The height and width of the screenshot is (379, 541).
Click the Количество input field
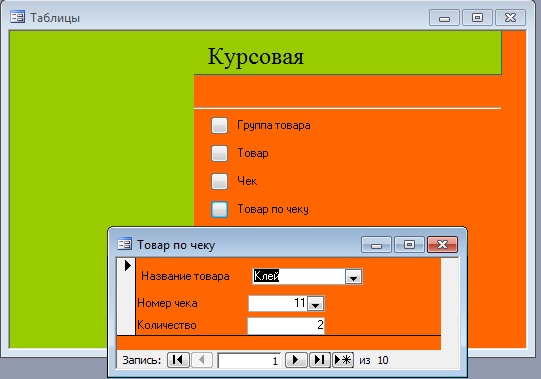coord(286,325)
